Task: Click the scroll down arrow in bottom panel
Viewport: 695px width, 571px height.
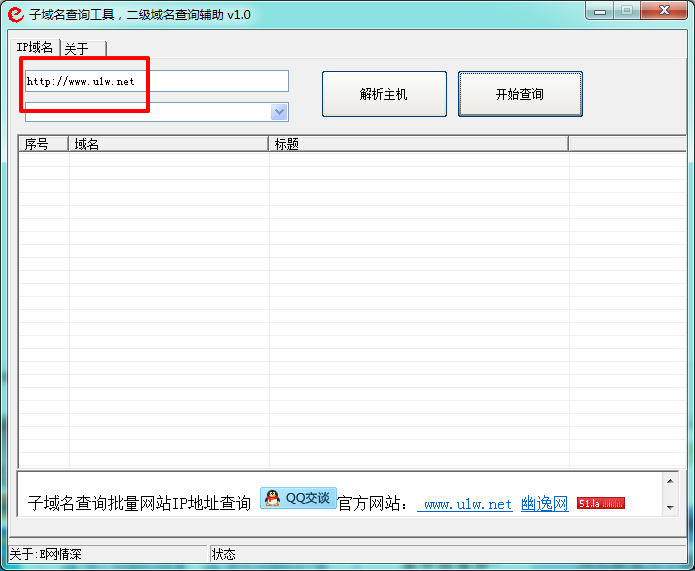Action: (670, 507)
